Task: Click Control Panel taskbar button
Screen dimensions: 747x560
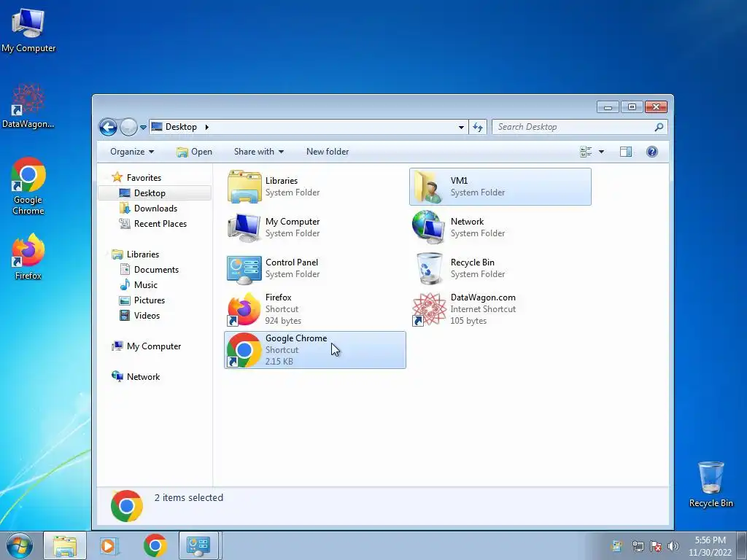Action: (198, 545)
